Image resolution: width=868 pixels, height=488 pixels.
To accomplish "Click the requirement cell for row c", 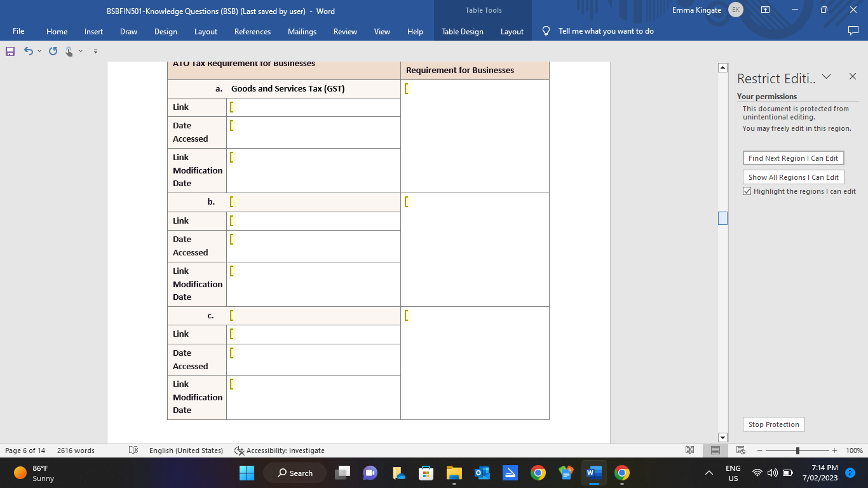I will 475,363.
